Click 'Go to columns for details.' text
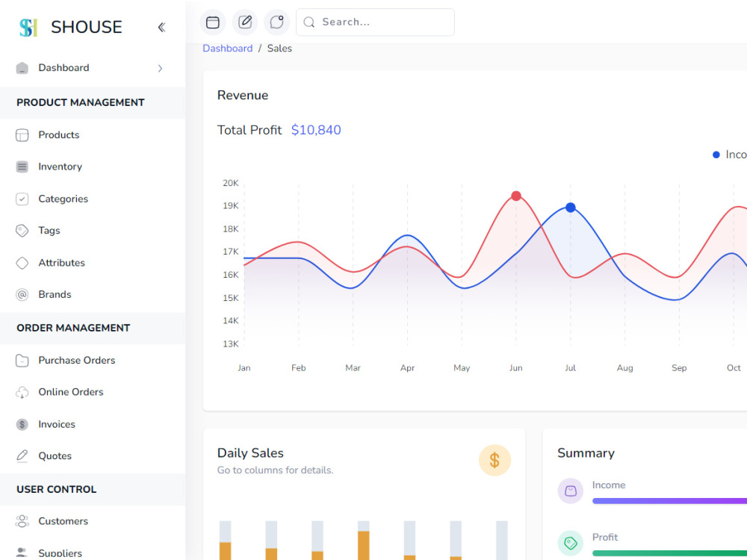 276,470
